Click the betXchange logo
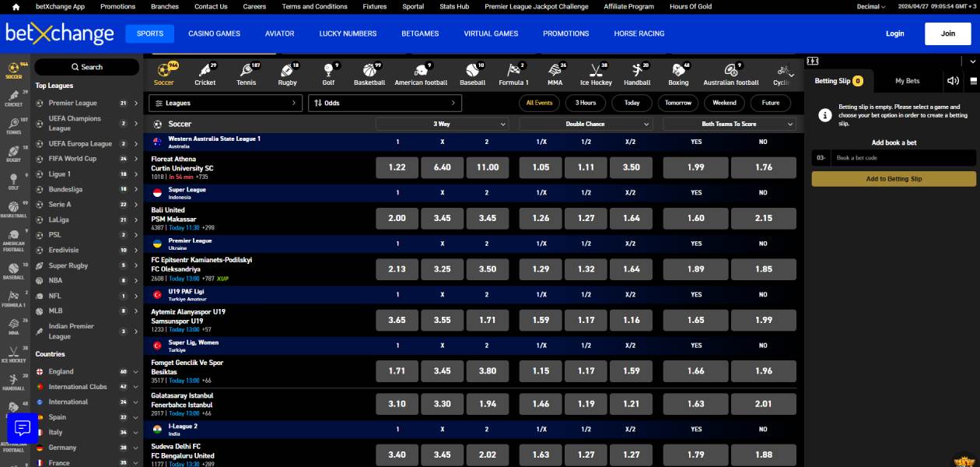This screenshot has width=980, height=467. click(x=59, y=33)
